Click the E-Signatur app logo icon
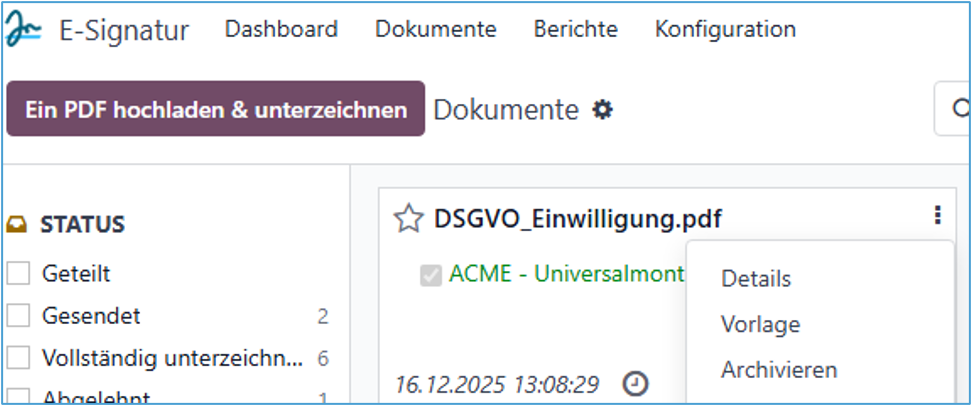This screenshot has height=406, width=973. pyautogui.click(x=24, y=30)
